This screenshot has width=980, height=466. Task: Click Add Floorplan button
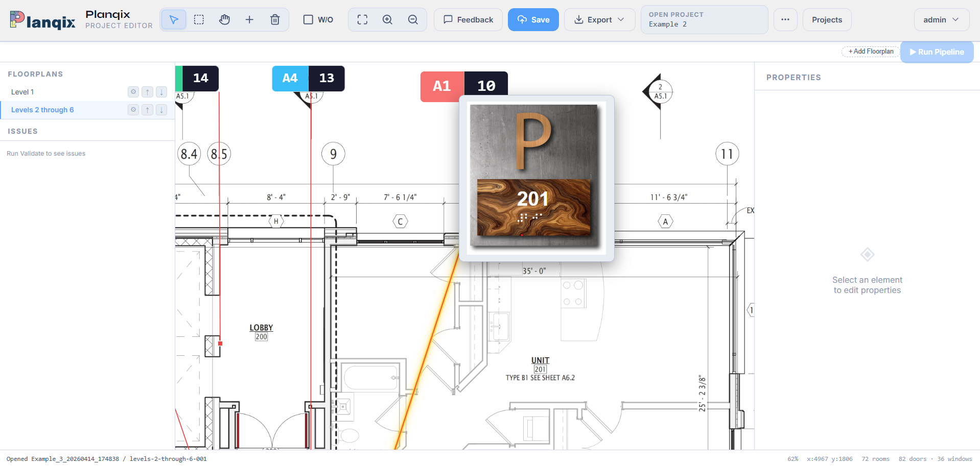[x=871, y=52]
